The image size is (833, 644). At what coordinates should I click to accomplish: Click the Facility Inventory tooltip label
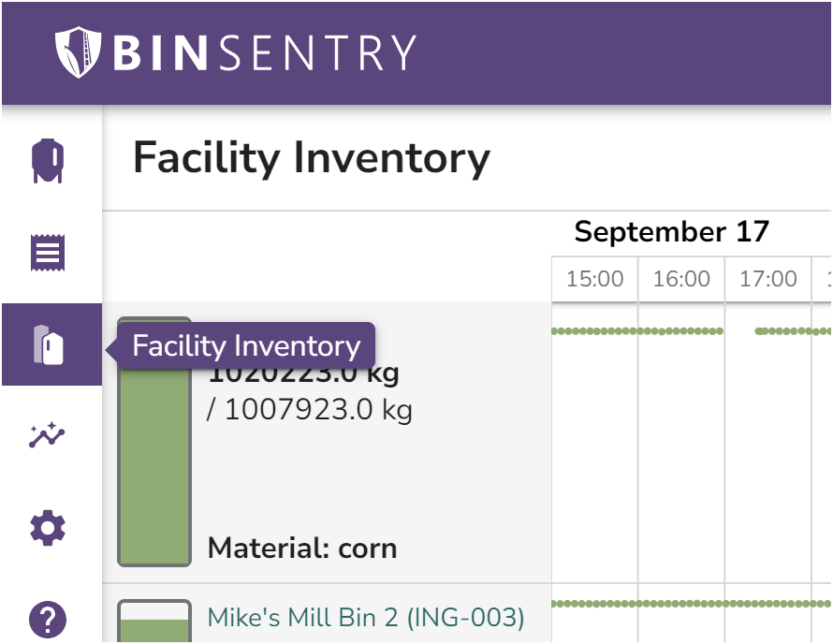pyautogui.click(x=246, y=346)
